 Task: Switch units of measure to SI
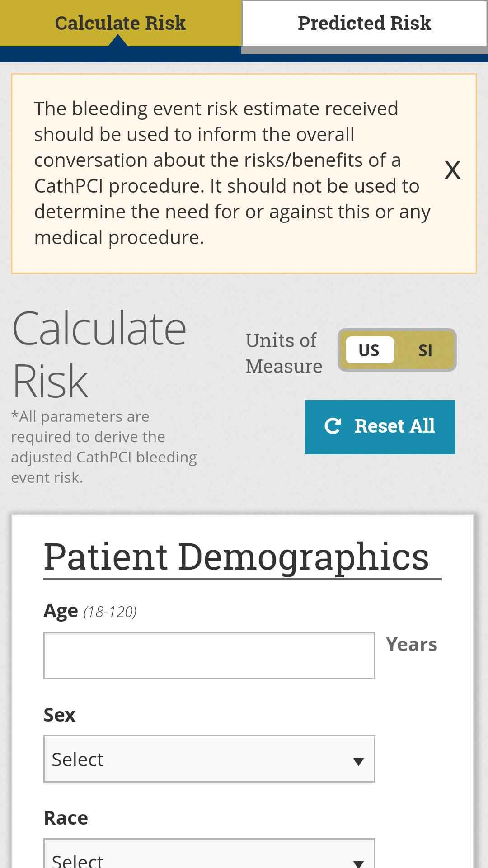[x=425, y=350]
